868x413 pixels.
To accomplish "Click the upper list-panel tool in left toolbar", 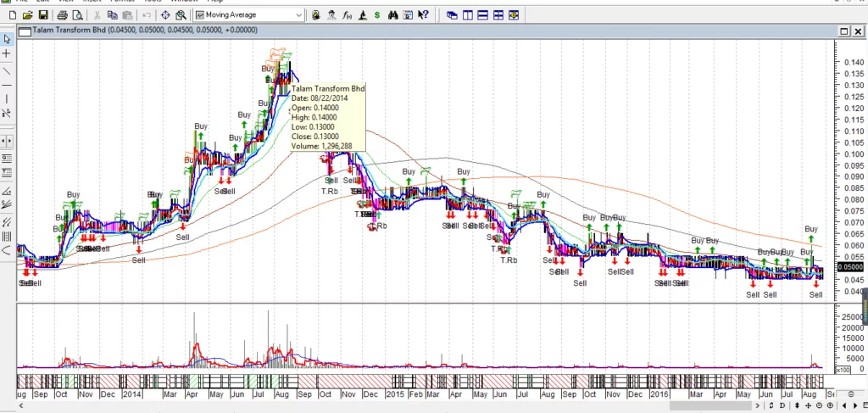I will click(7, 159).
